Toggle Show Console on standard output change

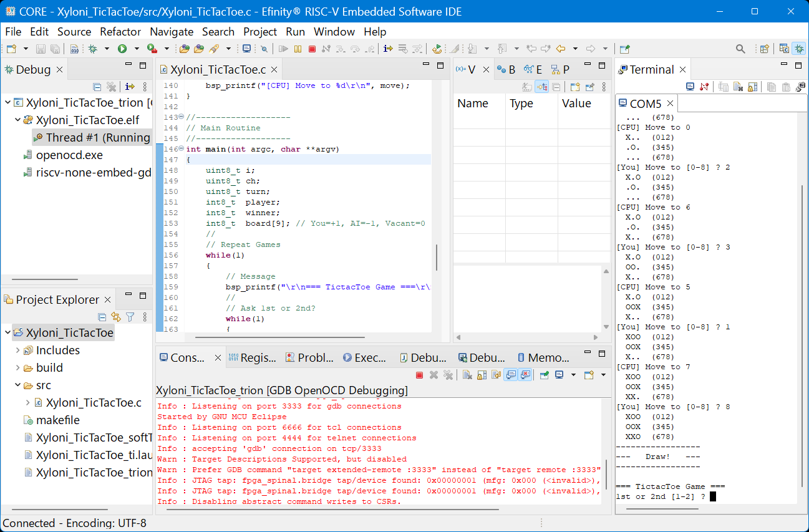511,375
